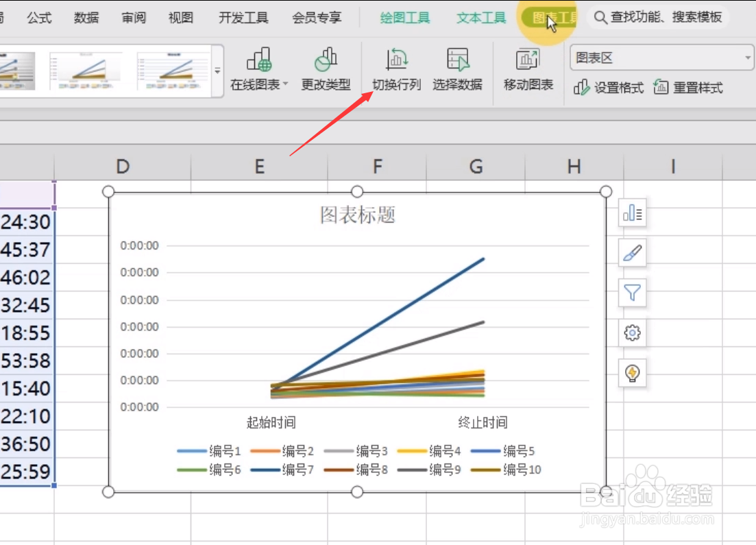Click cell showing 46:02
Viewport: 756px width, 545px height.
click(x=27, y=278)
